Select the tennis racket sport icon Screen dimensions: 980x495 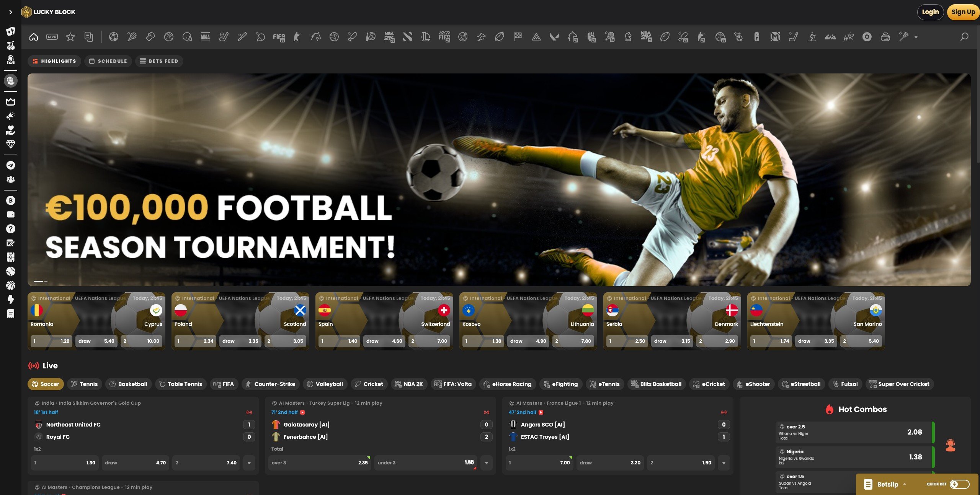tap(132, 37)
